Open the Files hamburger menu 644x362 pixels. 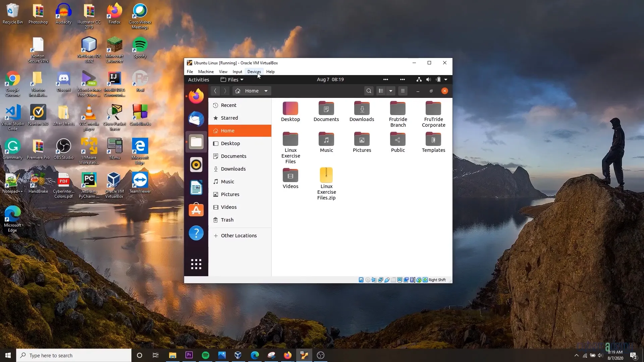(x=403, y=91)
